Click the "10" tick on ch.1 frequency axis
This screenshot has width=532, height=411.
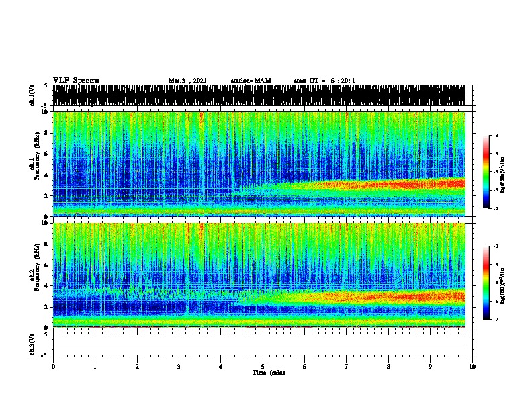click(46, 112)
